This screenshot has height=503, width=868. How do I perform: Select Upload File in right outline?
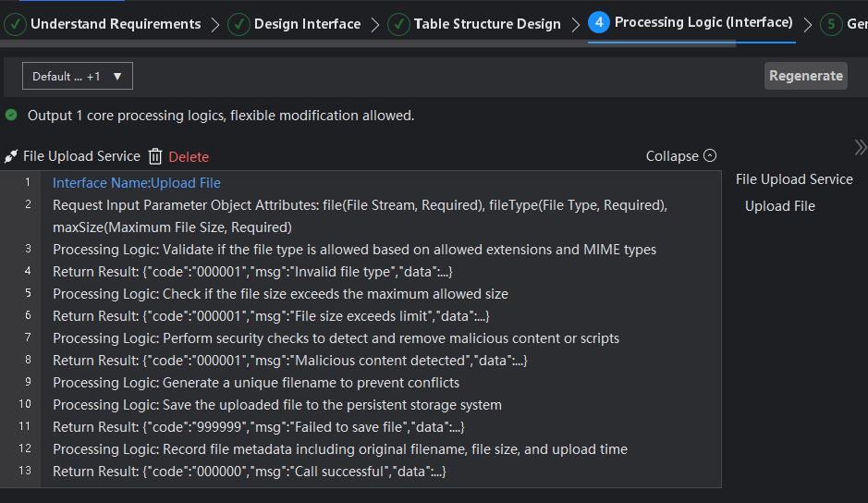click(x=780, y=206)
